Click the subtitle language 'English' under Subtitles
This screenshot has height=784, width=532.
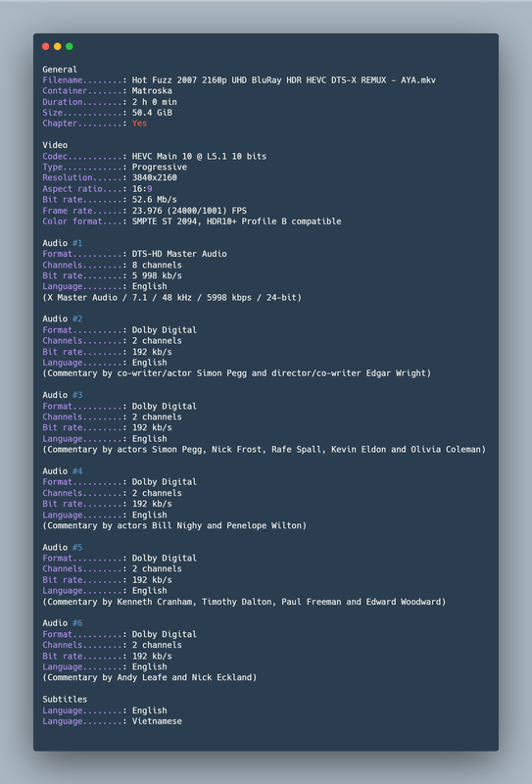click(150, 710)
